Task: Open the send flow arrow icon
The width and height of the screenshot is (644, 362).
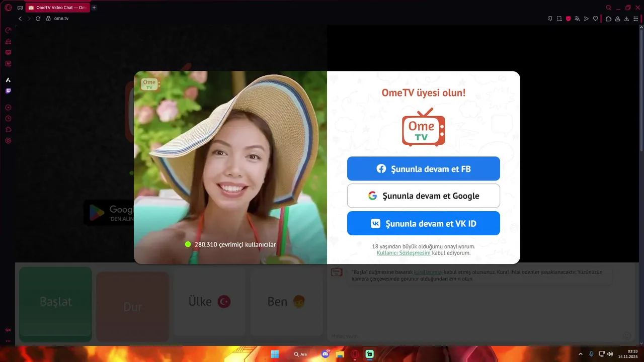Action: point(586,19)
